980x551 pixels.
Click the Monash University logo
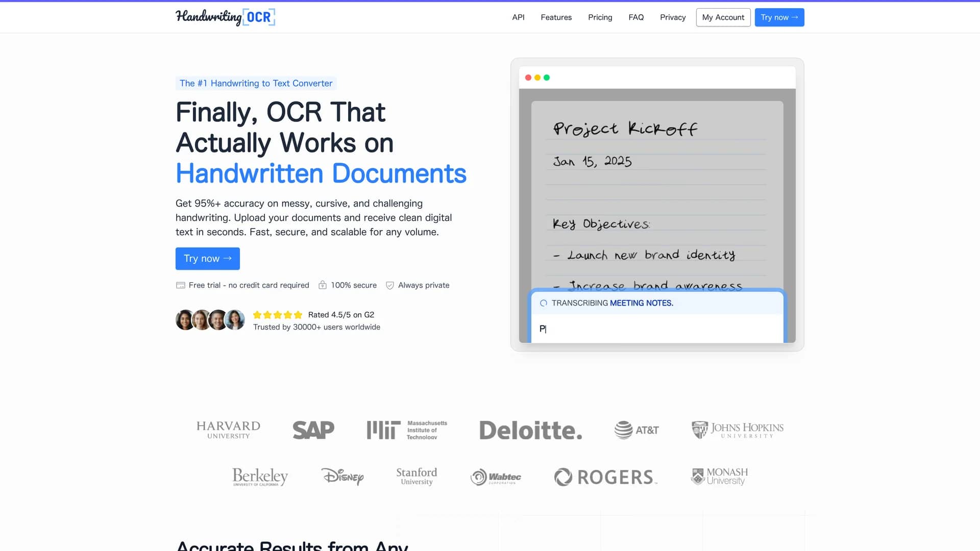click(719, 477)
